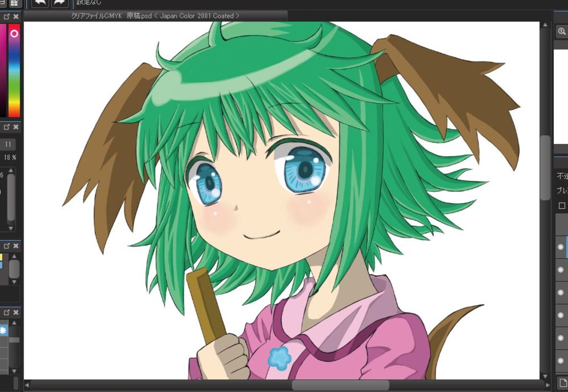Close the brush size panel
Screen dimensions: 568x392
(x=16, y=127)
